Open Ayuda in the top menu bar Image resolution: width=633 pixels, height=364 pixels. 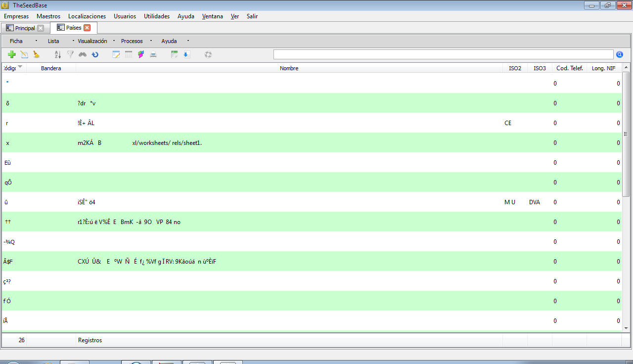(186, 16)
